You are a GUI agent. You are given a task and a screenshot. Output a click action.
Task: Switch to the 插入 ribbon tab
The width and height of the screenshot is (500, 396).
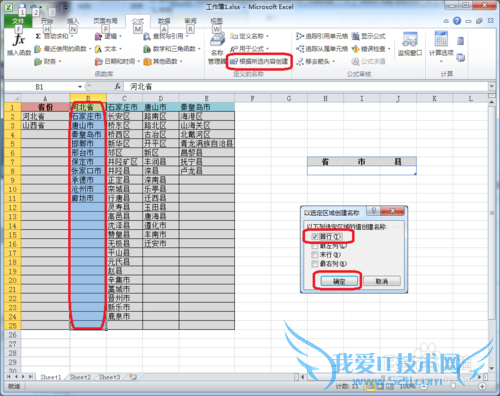[73, 21]
